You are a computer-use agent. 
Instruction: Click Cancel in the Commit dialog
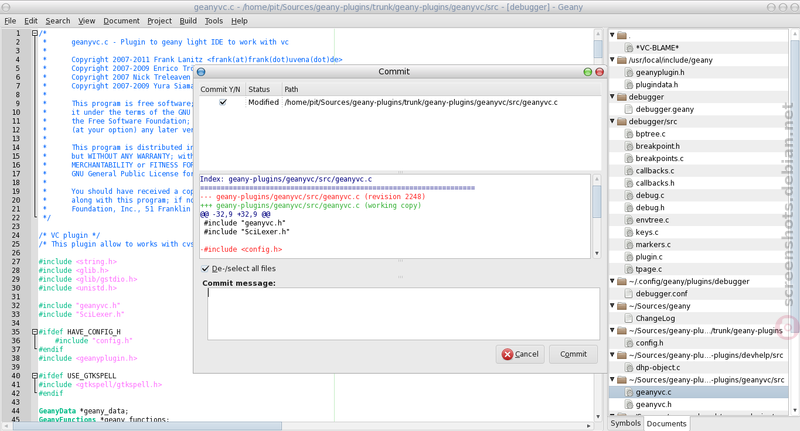pos(520,354)
